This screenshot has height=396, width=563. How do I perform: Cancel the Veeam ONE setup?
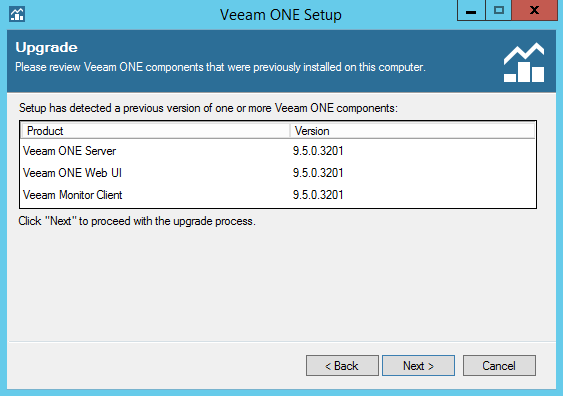click(x=499, y=365)
